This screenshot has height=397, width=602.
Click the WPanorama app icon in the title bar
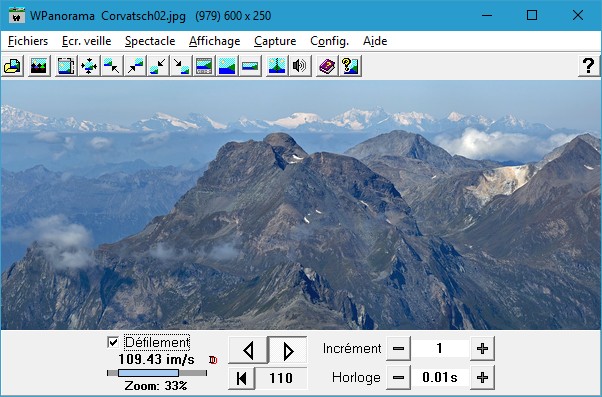pos(17,16)
